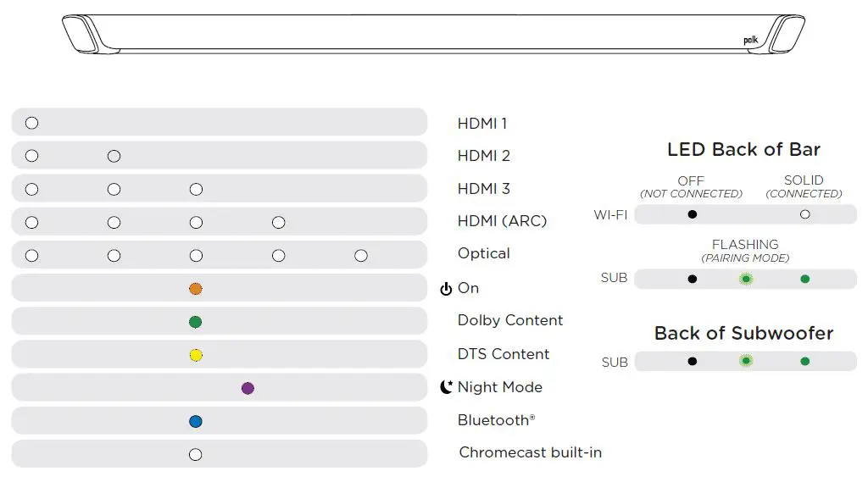Click the flashing green LED under Back of Subwoofer
Image resolution: width=868 pixels, height=482 pixels.
coord(746,361)
